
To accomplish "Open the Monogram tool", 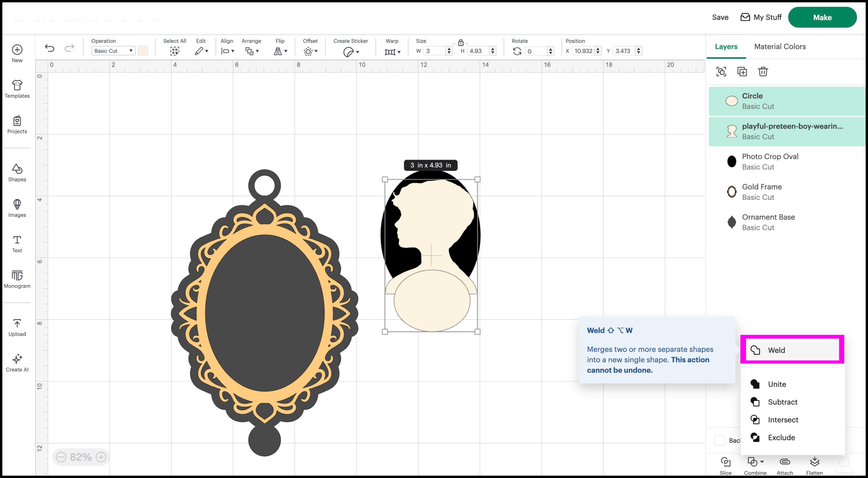I will (x=17, y=279).
